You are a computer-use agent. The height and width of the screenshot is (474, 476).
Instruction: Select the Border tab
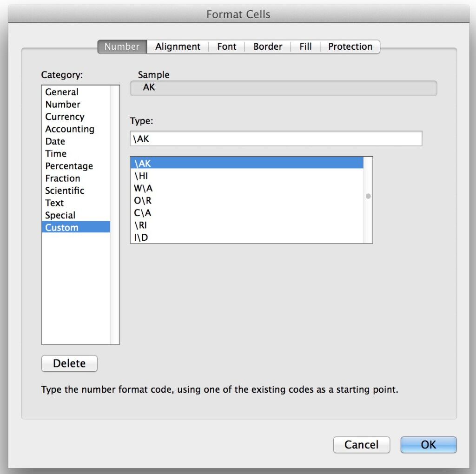click(268, 46)
